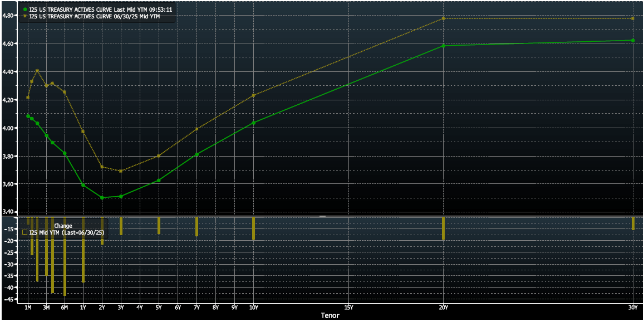Click the 'Change' legend panel title

[62, 226]
